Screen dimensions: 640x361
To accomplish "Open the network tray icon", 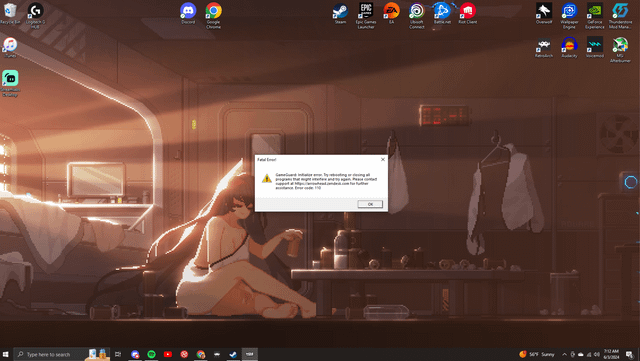I will [x=589, y=354].
